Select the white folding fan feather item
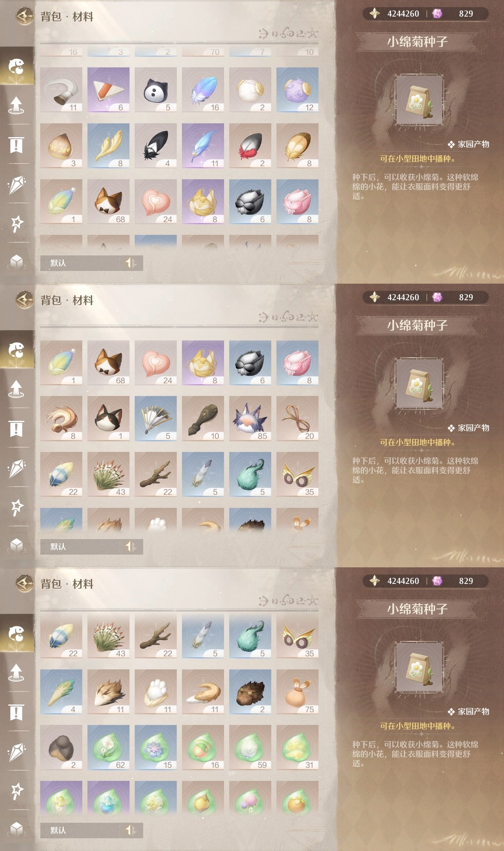504x851 pixels. (156, 418)
